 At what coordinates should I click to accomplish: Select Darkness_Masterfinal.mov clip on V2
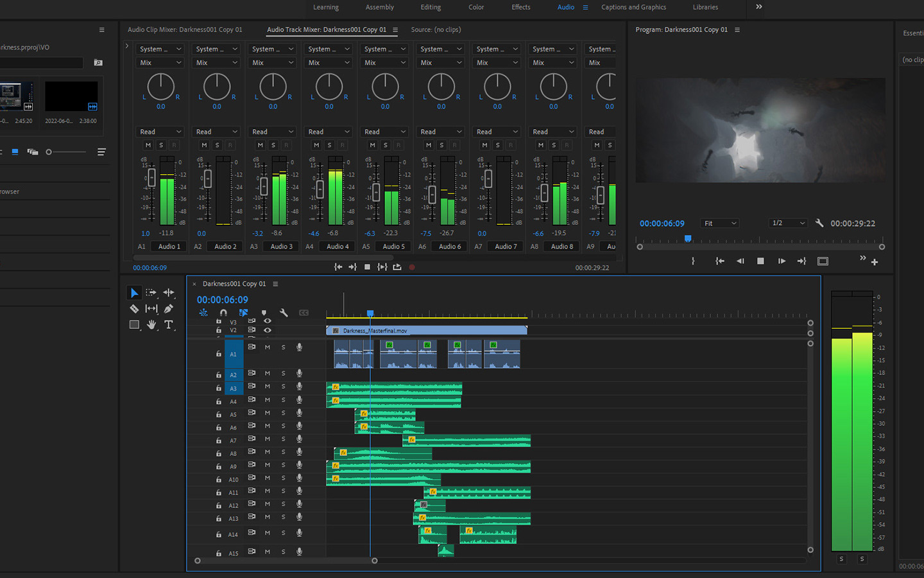coord(427,331)
